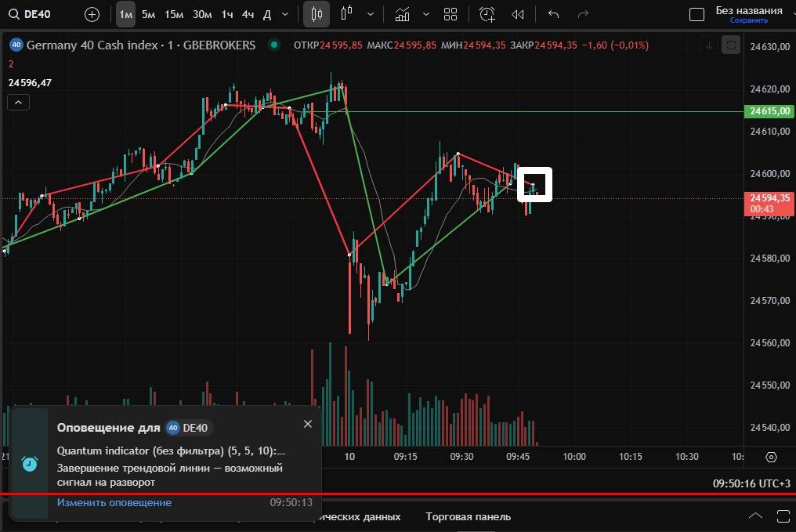Click the Сохранить layout link
This screenshot has width=796, height=532.
coord(749,20)
